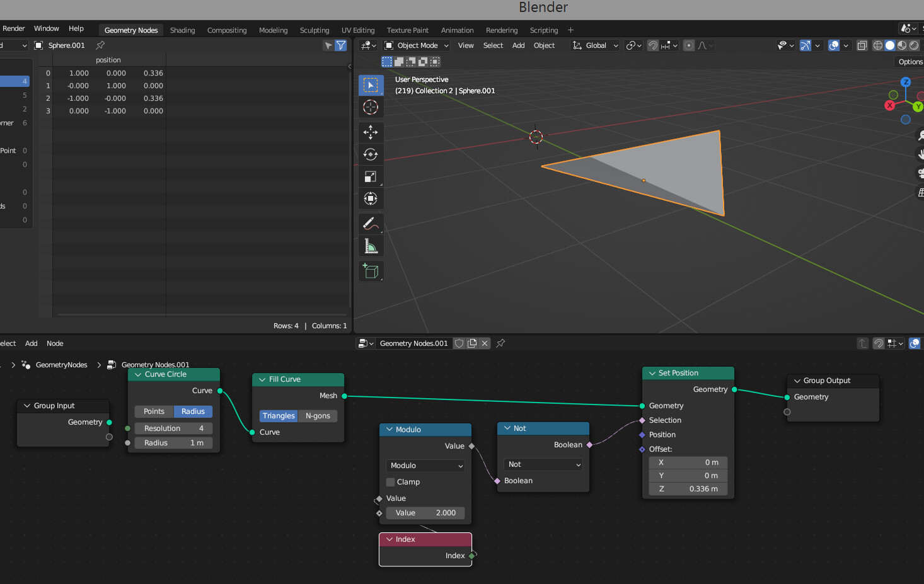Pick the Add Cube tool
Screen dimensions: 924x584
pos(371,271)
